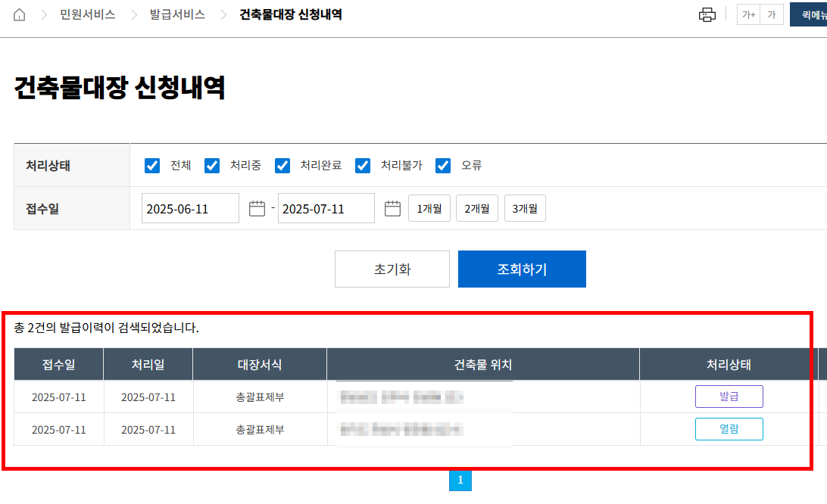Increase font size with the 가+ icon
Image resolution: width=827 pixels, height=504 pixels.
point(748,14)
